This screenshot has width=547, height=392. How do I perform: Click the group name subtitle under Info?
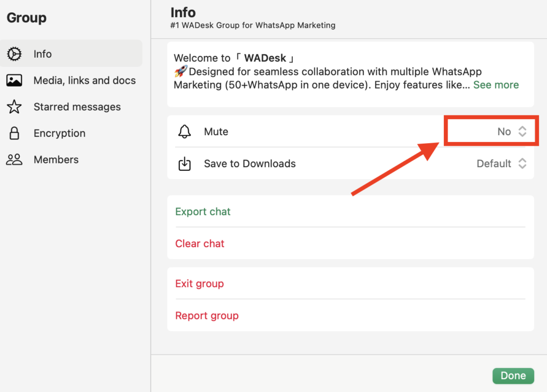click(x=253, y=25)
